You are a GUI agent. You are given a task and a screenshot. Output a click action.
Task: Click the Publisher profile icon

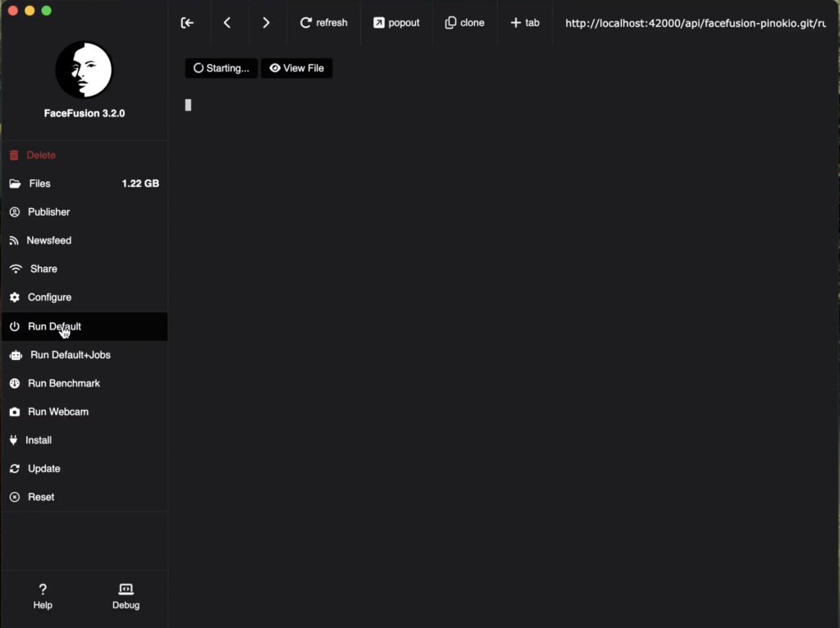(15, 212)
